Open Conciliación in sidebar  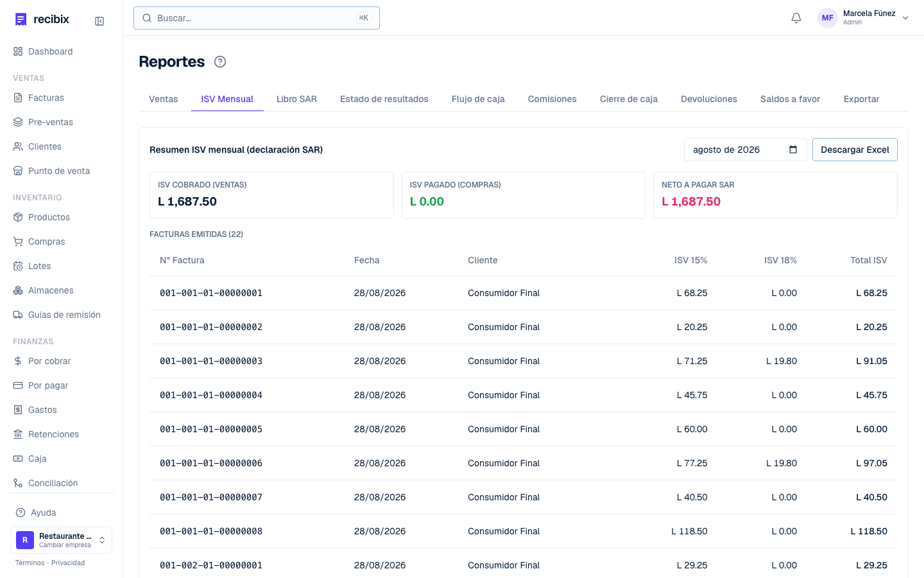tap(61, 483)
